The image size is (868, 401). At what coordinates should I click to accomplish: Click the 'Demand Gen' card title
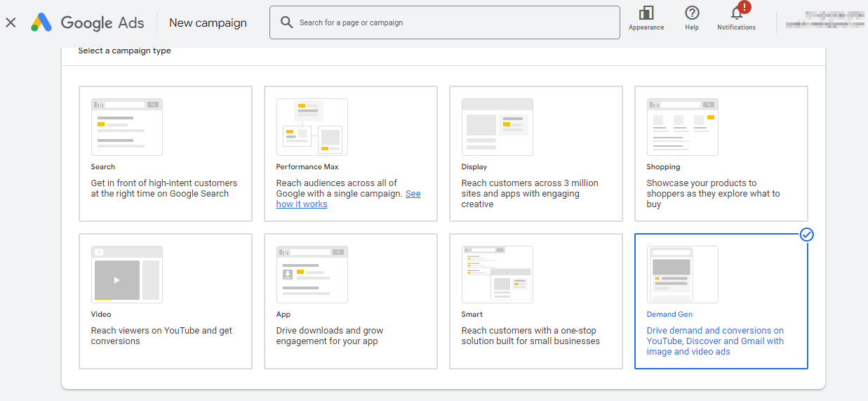coord(670,315)
